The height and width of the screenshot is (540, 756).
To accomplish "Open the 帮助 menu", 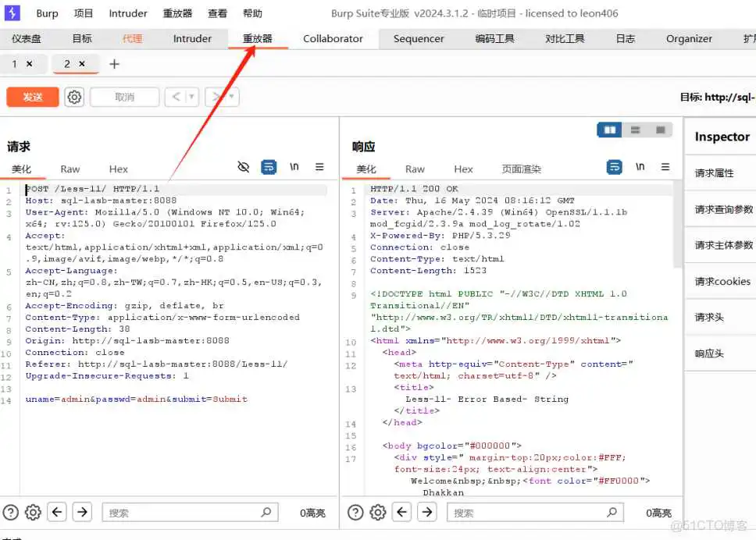I will coord(252,13).
